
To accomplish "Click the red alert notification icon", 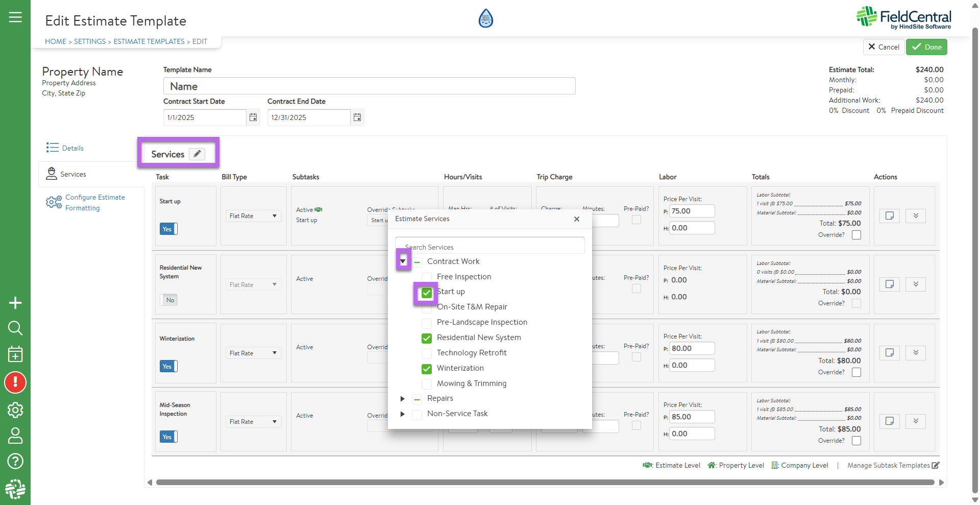I will click(15, 382).
